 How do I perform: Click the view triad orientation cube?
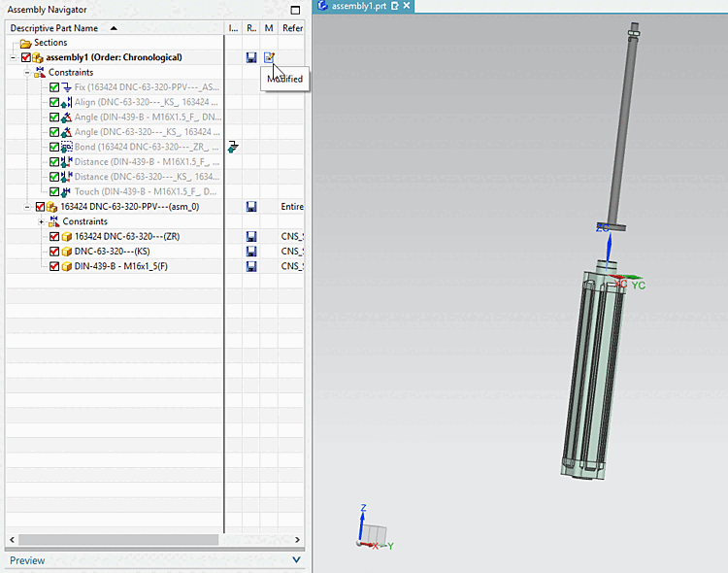point(373,533)
